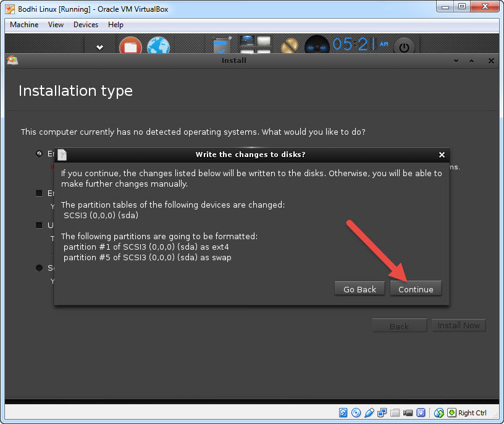Click the CPU virtualization status icon
Image resolution: width=504 pixels, height=424 pixels.
(421, 412)
